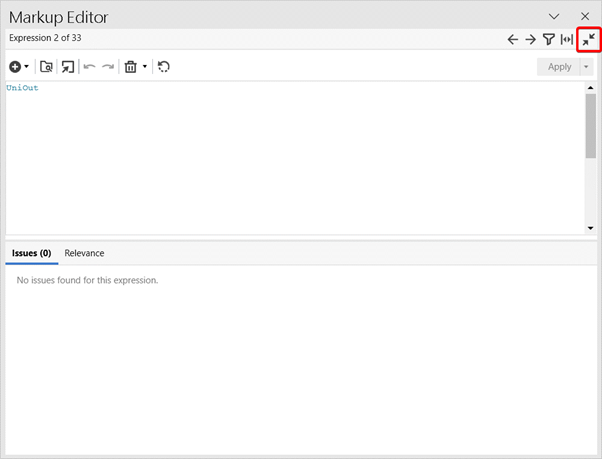Collapse the editor with the shrink arrows icon
Screen dimensions: 602x459
coord(589,39)
